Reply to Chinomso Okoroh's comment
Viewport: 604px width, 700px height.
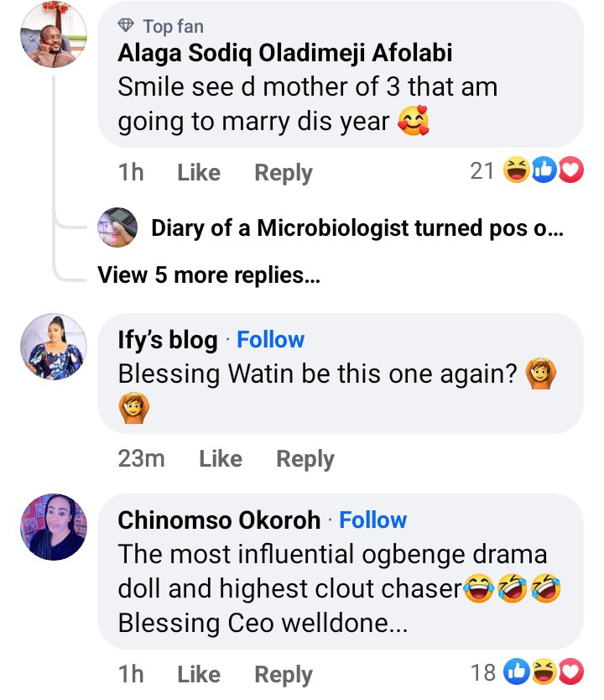(284, 674)
